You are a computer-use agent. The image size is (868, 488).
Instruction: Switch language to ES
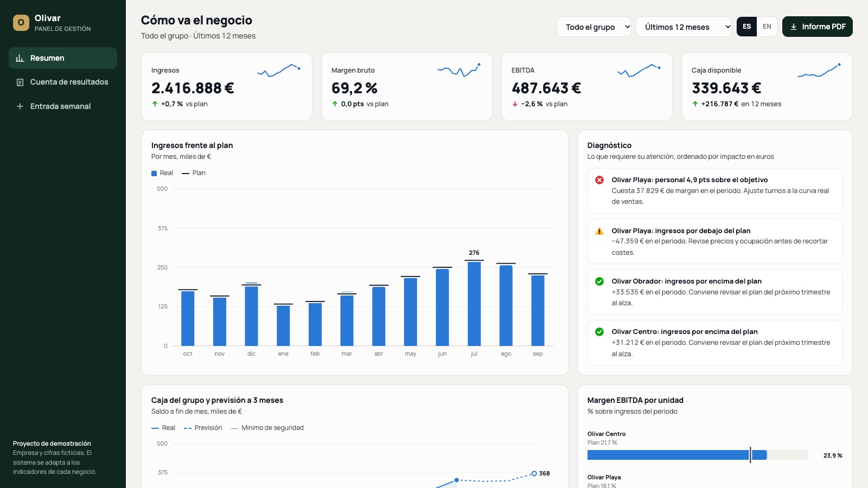[747, 27]
